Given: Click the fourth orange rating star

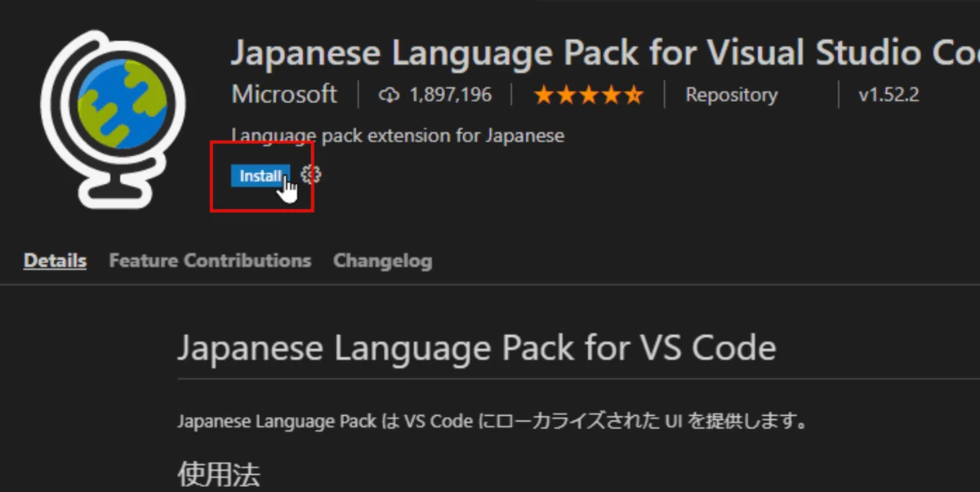Looking at the screenshot, I should [x=611, y=96].
